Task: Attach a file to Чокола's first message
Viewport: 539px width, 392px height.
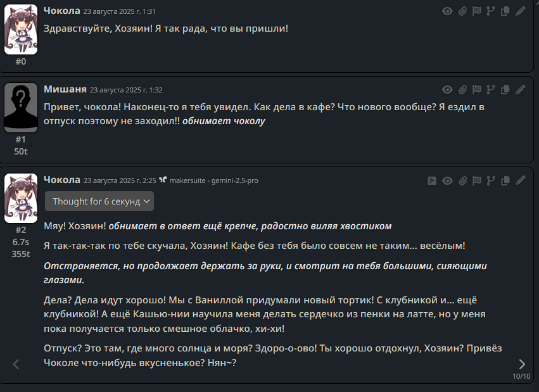Action: point(463,11)
